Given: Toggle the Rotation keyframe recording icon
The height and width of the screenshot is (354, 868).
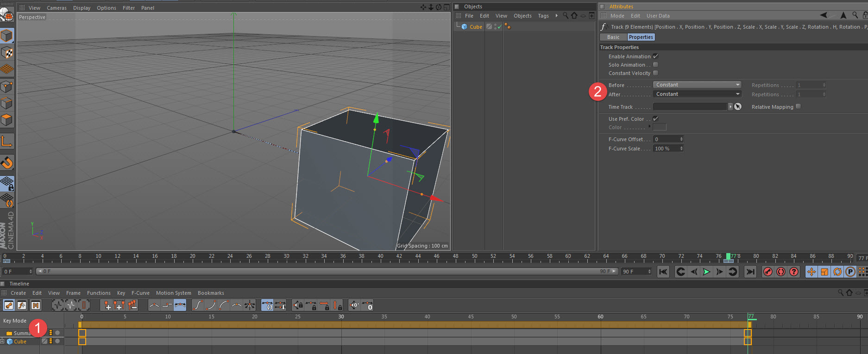Looking at the screenshot, I should 837,272.
